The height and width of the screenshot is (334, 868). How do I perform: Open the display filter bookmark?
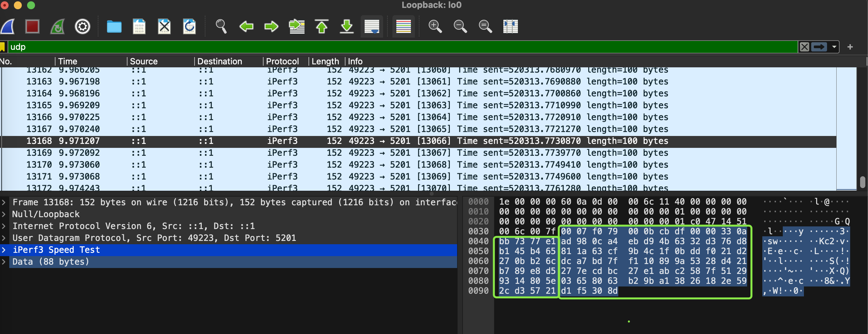[2, 47]
